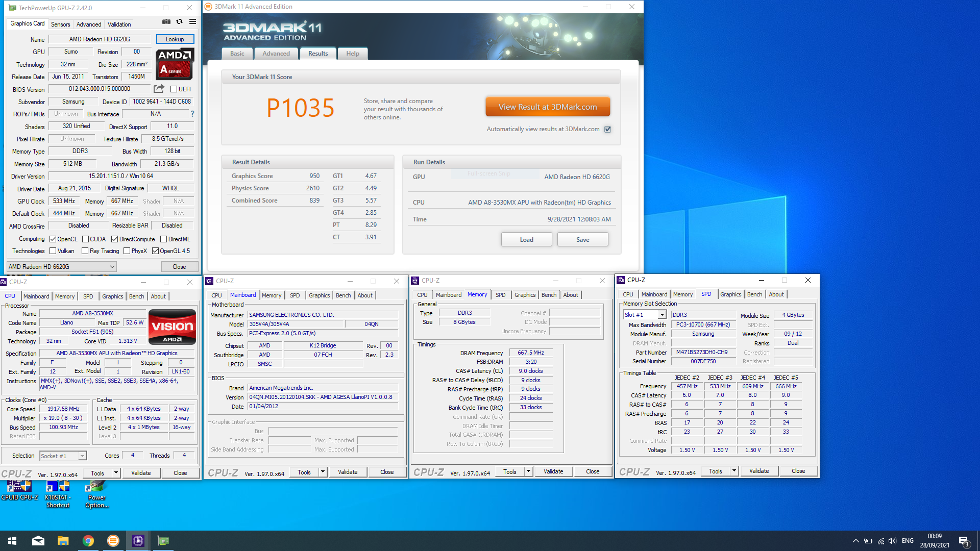Click GPU name field AMD Radeon HD 6620G

point(100,39)
